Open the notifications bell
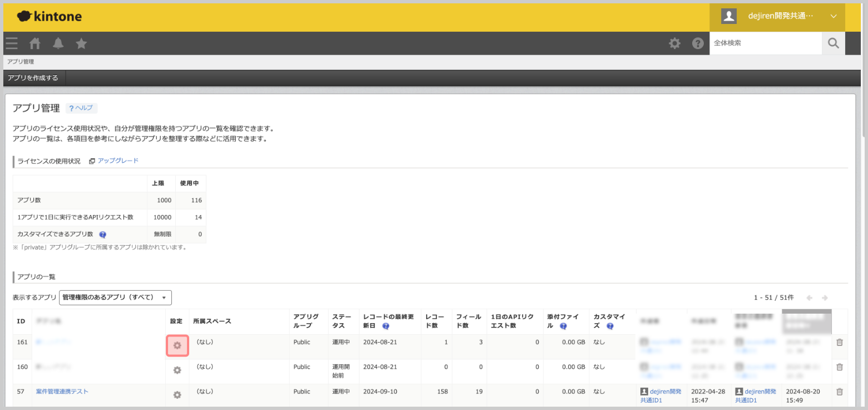 coord(58,43)
